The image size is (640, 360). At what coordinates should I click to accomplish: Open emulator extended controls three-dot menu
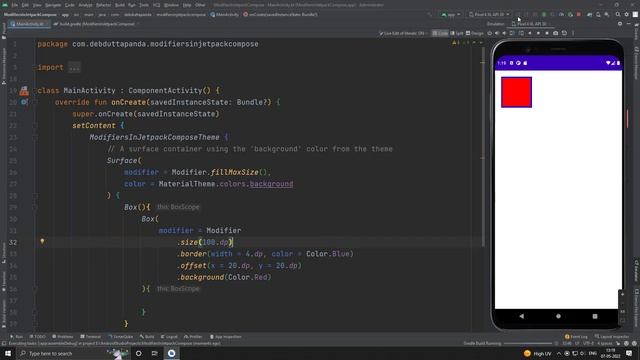[x=573, y=33]
